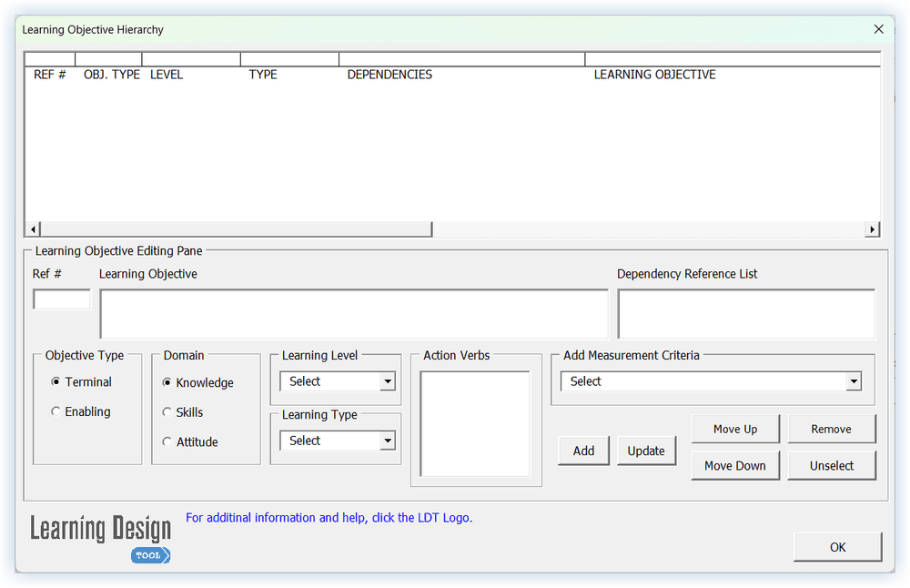This screenshot has width=910, height=588.
Task: Click Unselect to clear selection
Action: [x=832, y=465]
